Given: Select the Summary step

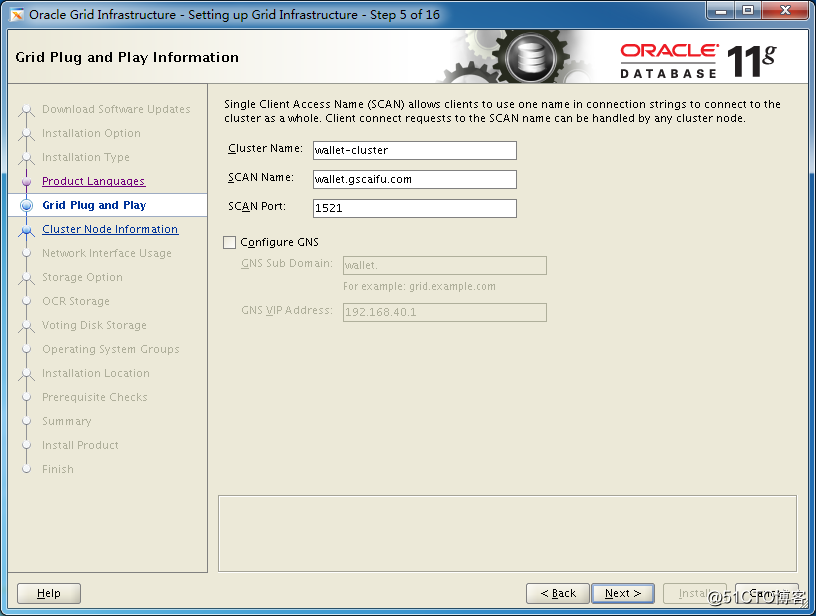Looking at the screenshot, I should click(x=67, y=421).
